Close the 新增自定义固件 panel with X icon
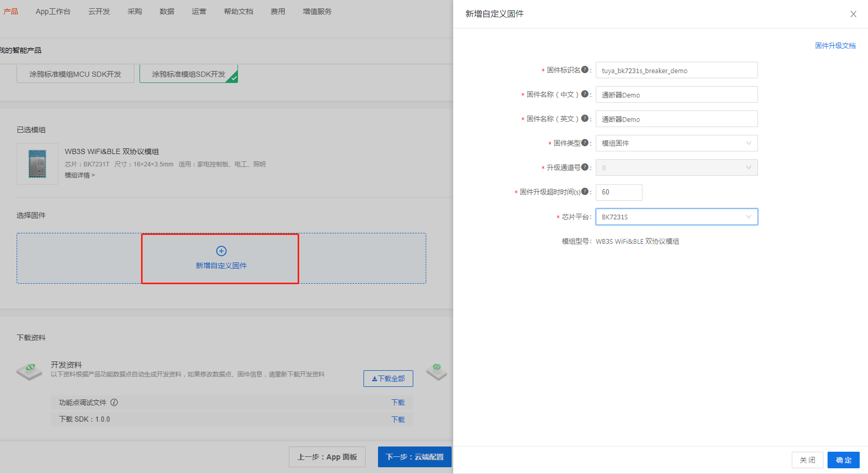Viewport: 868px width, 474px height. pyautogui.click(x=853, y=14)
